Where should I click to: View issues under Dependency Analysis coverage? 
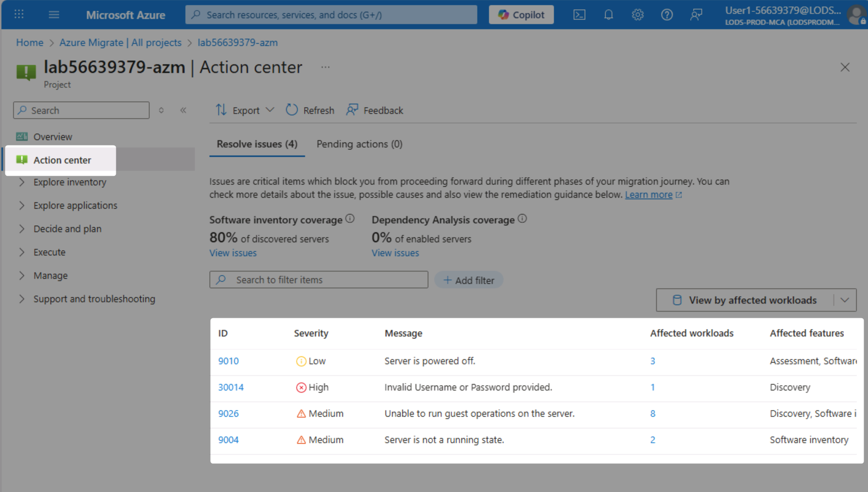pyautogui.click(x=395, y=253)
